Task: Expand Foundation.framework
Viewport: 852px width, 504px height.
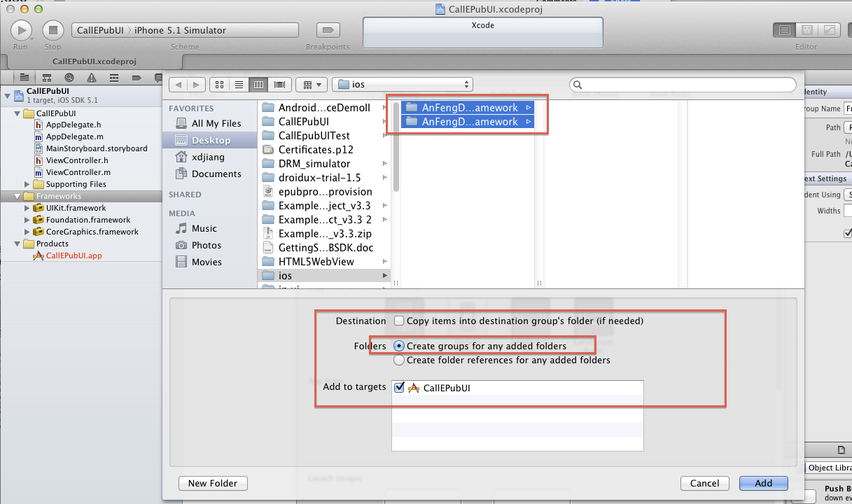Action: (27, 220)
